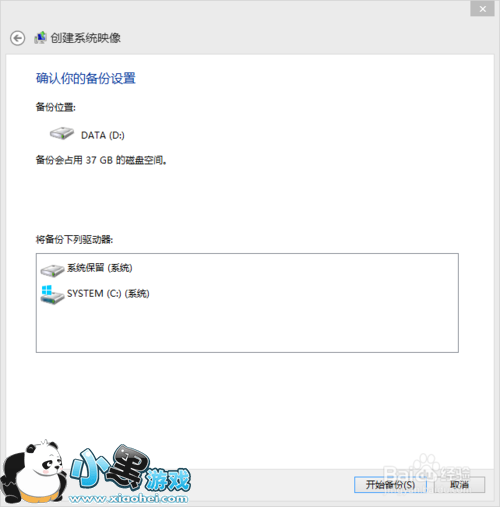Cancel the wizard with 取消 button
This screenshot has width=500, height=507.
pos(459,485)
